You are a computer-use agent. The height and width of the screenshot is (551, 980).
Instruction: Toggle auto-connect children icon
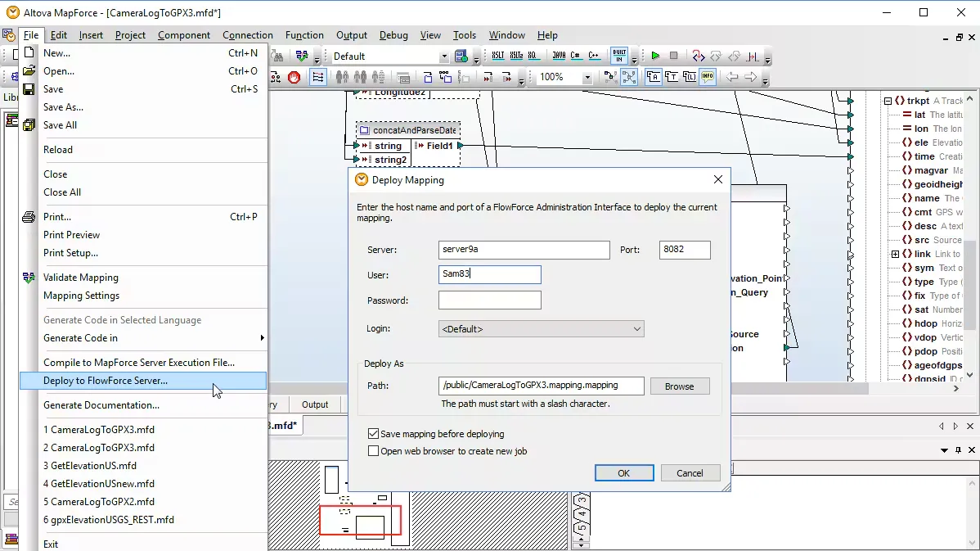coord(629,77)
